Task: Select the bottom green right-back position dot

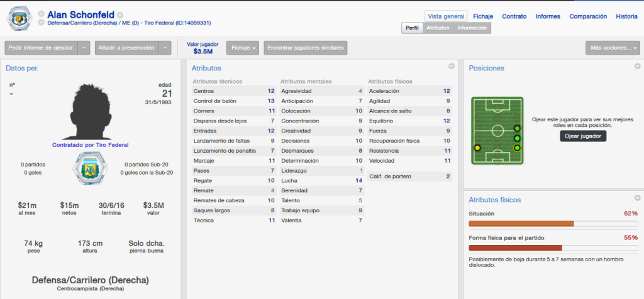Action: [x=517, y=148]
